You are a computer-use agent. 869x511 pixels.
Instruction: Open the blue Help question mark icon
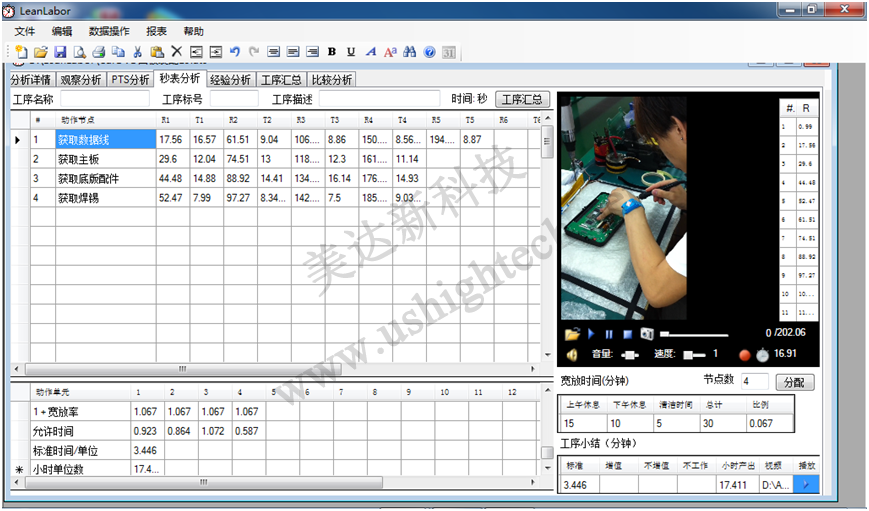click(x=429, y=52)
